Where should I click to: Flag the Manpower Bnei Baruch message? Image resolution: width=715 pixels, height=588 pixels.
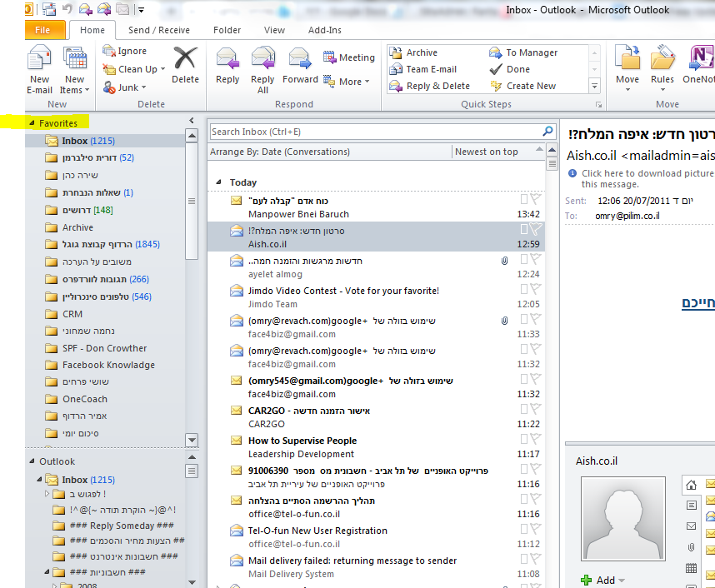(x=536, y=199)
